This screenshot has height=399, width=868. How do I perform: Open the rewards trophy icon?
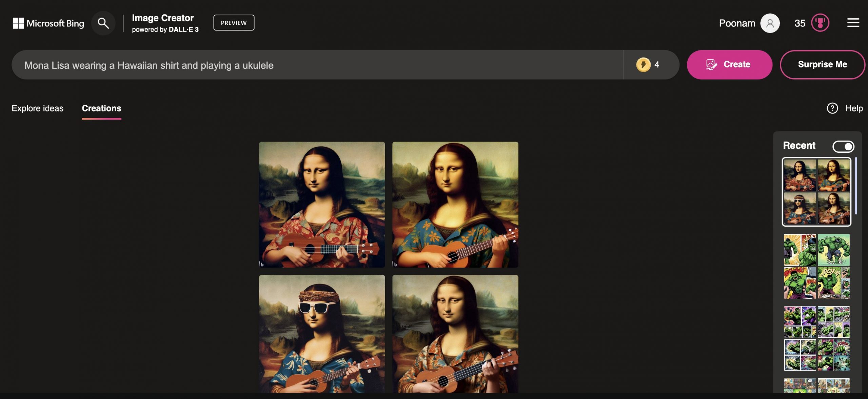(x=820, y=23)
